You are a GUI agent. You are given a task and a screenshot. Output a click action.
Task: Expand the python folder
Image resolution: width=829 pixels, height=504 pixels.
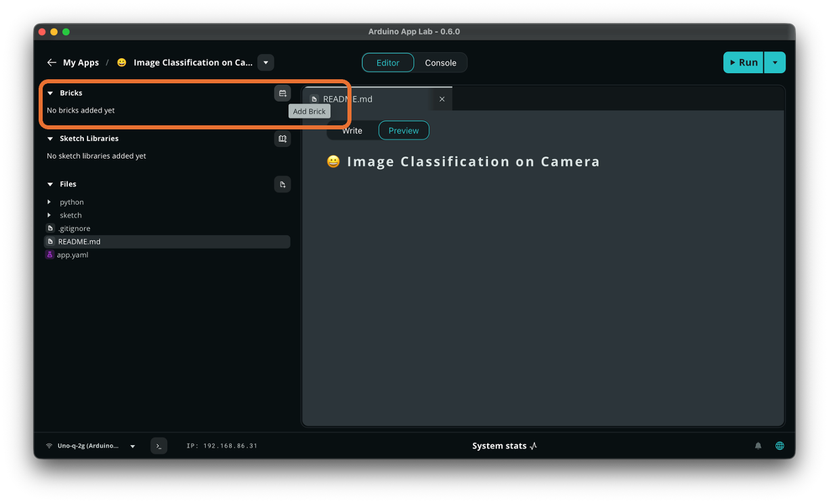pos(49,202)
